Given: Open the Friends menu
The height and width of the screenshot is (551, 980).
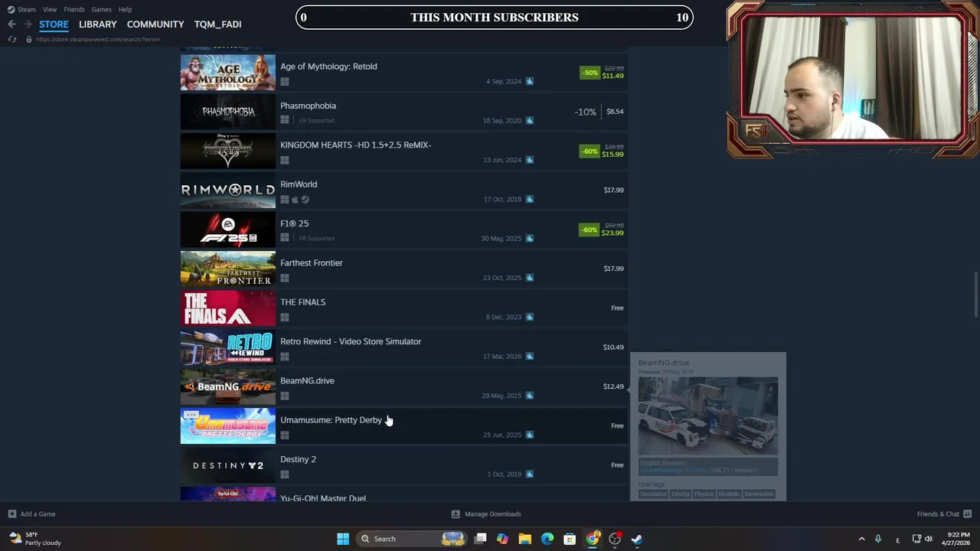Looking at the screenshot, I should coord(74,9).
